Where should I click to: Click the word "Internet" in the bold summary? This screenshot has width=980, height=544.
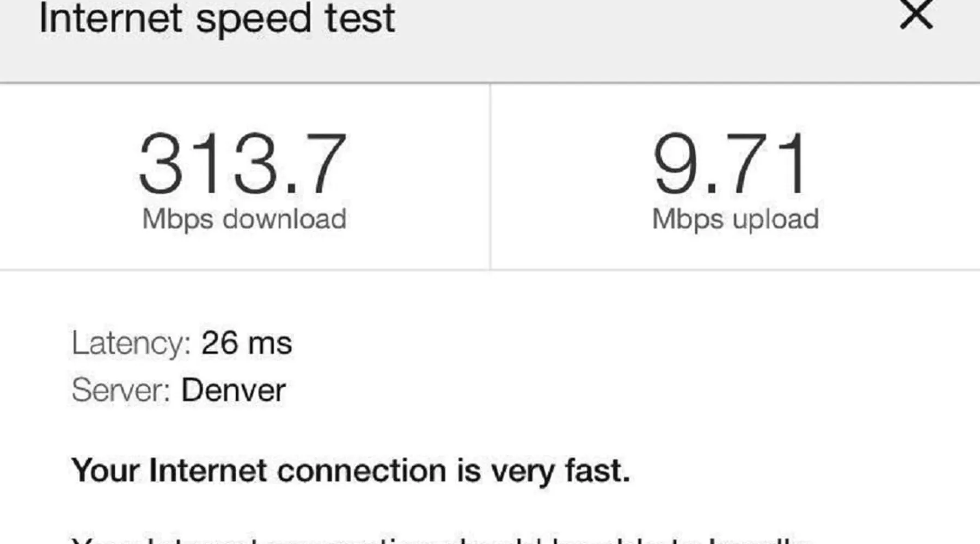click(x=208, y=470)
